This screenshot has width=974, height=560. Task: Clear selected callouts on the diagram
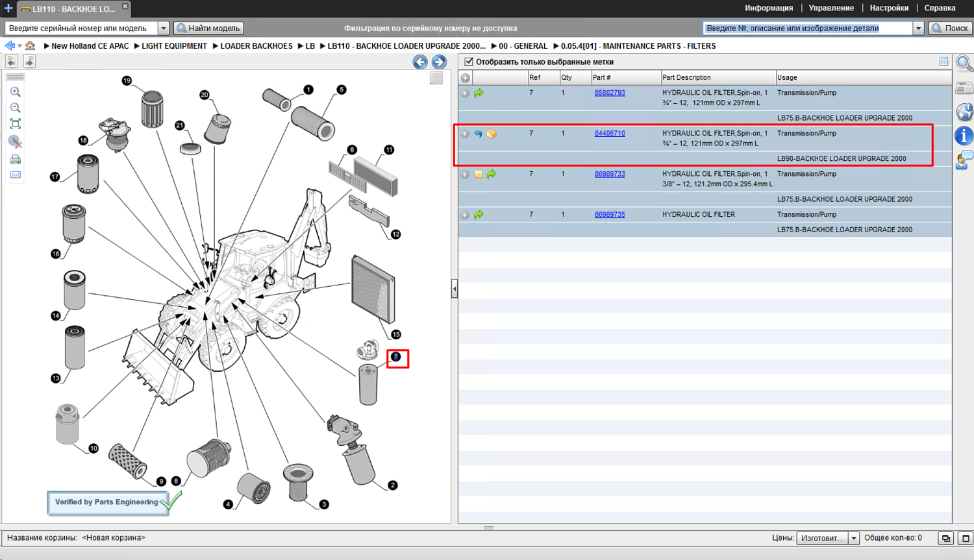tap(16, 141)
